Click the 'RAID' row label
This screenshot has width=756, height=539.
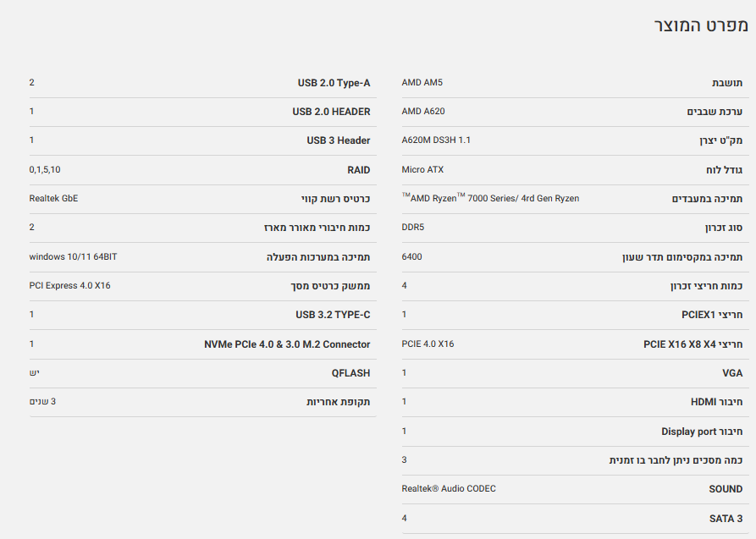358,170
